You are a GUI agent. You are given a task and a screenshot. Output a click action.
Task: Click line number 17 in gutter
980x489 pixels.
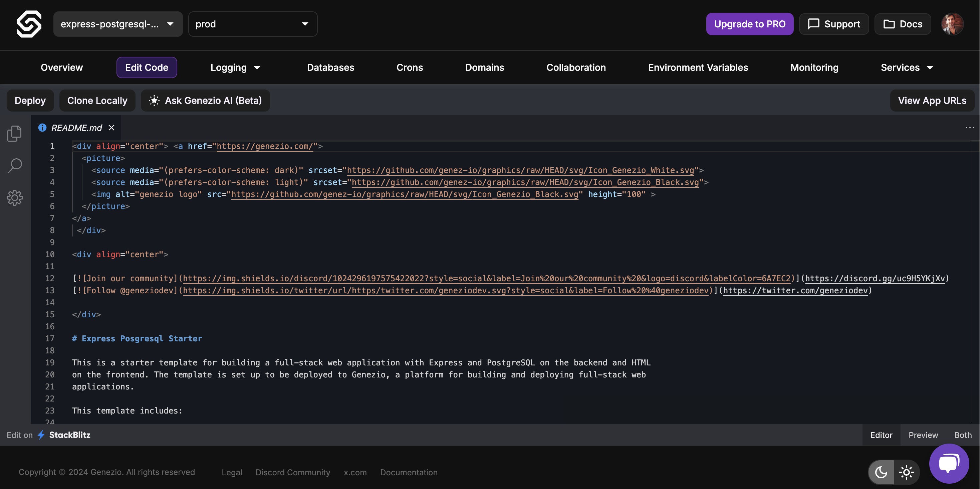(x=50, y=339)
